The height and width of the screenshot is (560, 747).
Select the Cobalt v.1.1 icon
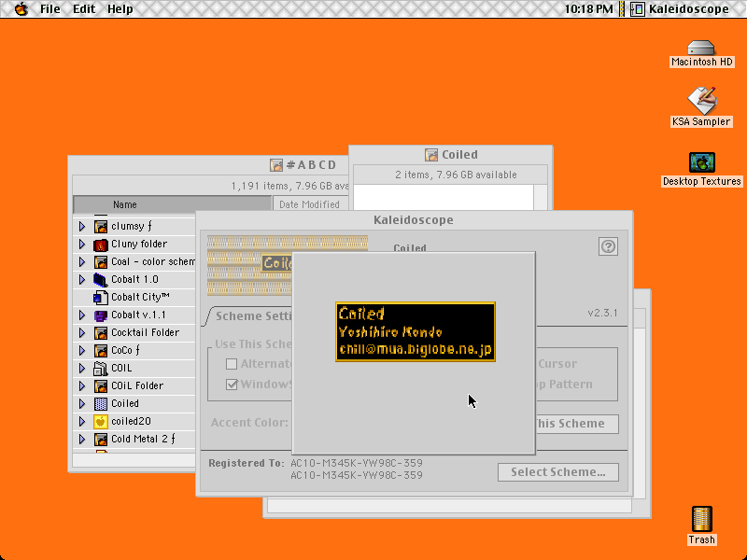tap(101, 315)
